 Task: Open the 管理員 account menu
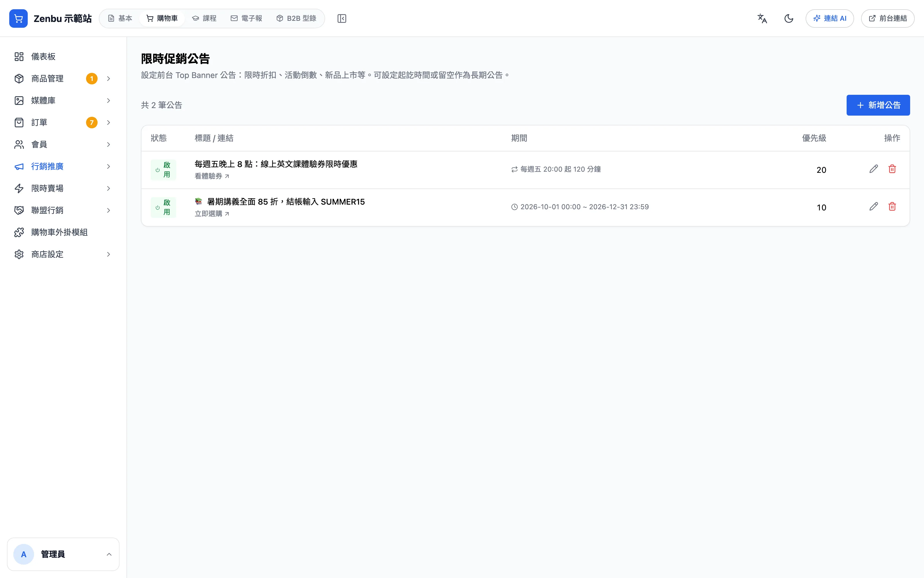coord(63,554)
